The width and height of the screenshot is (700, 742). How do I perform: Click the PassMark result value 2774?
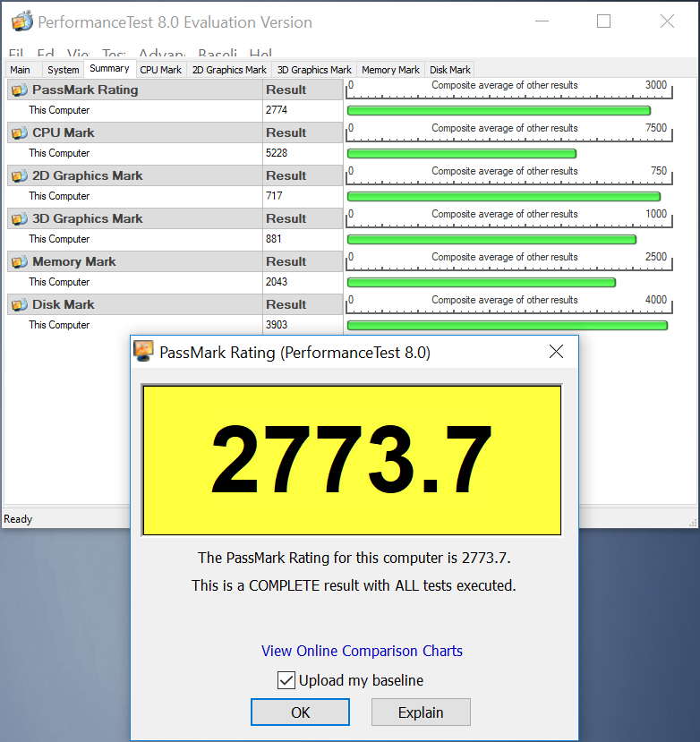pyautogui.click(x=277, y=110)
